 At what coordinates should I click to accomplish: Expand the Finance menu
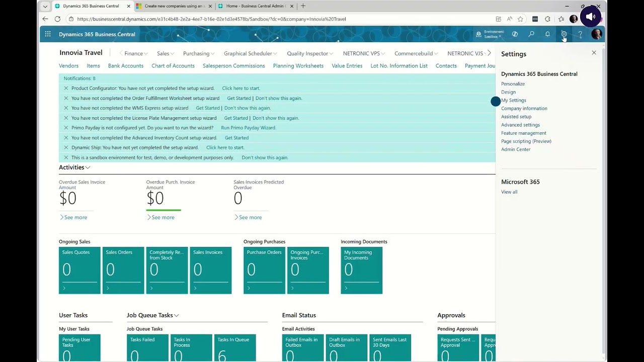(x=136, y=53)
